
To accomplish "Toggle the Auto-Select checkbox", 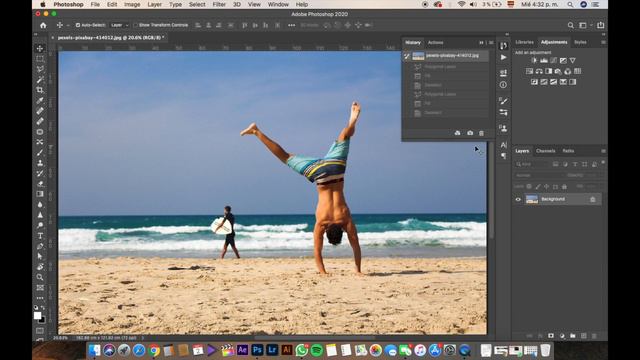I will coord(78,25).
